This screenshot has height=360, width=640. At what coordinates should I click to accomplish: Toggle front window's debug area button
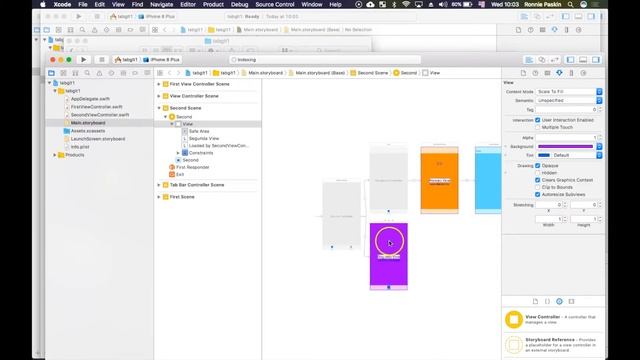pos(583,60)
